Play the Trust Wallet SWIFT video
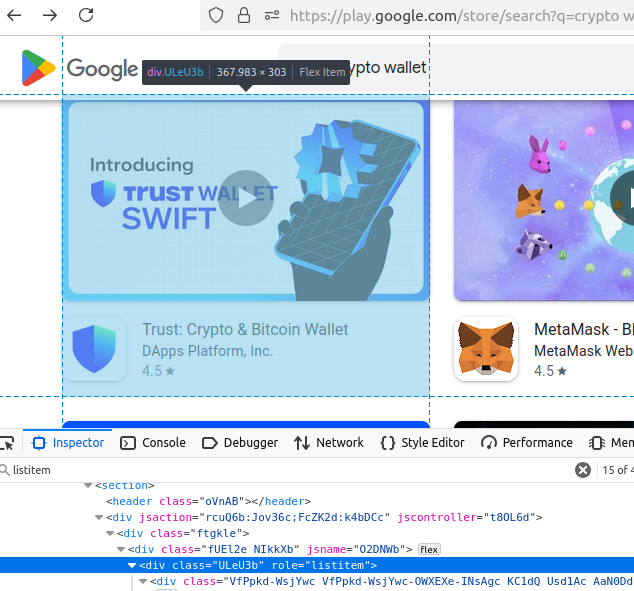This screenshot has width=634, height=591. (x=246, y=198)
